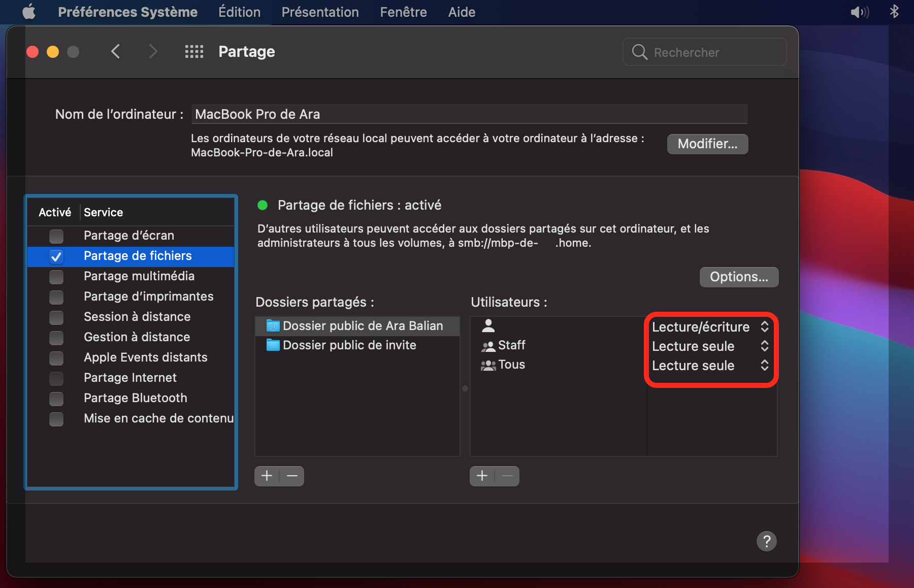914x588 pixels.
Task: Click the split divider handle between lists
Action: [x=465, y=388]
